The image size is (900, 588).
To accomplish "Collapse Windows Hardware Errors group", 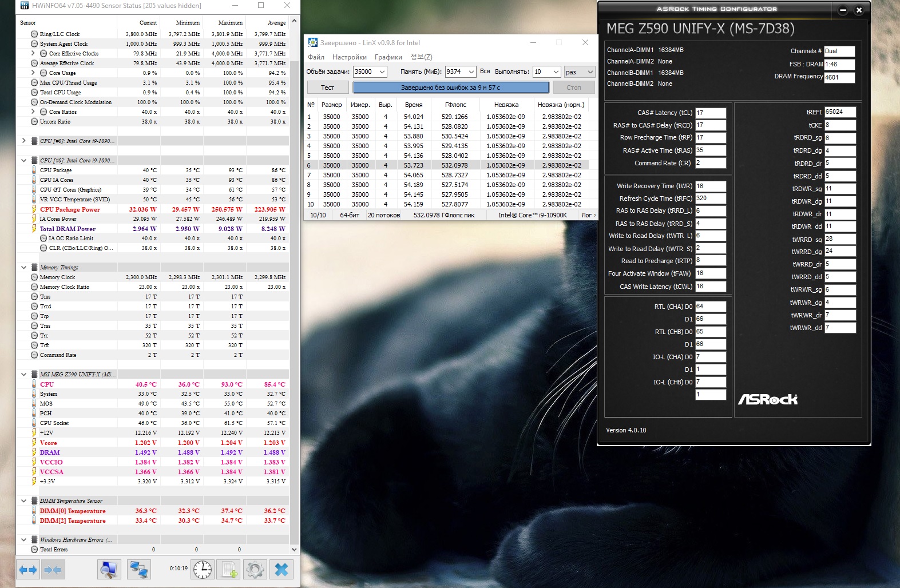I will click(23, 539).
